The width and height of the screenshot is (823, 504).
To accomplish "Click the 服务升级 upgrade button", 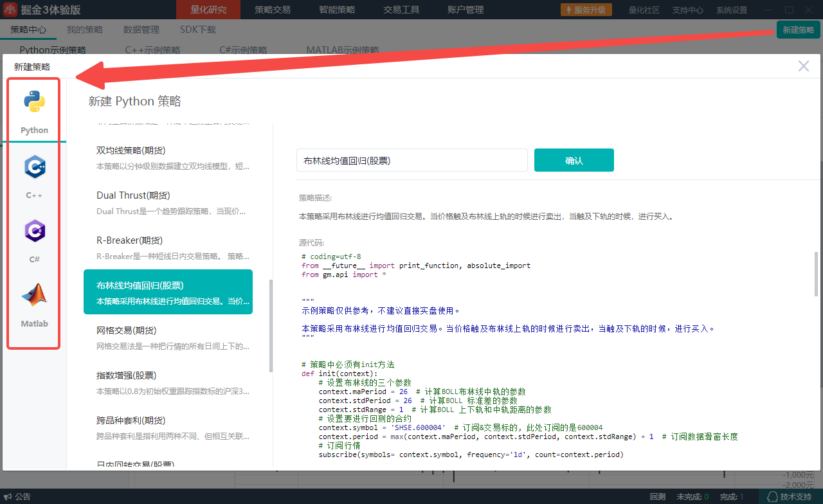I will pos(586,10).
